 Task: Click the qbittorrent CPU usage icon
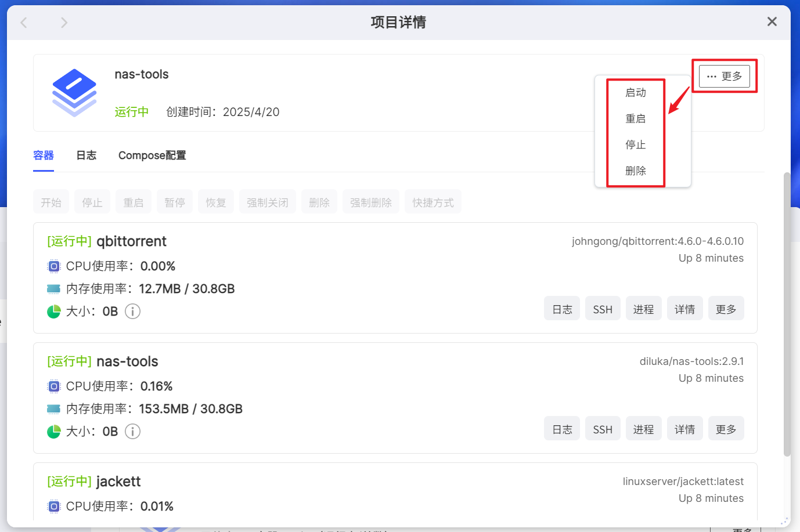53,266
